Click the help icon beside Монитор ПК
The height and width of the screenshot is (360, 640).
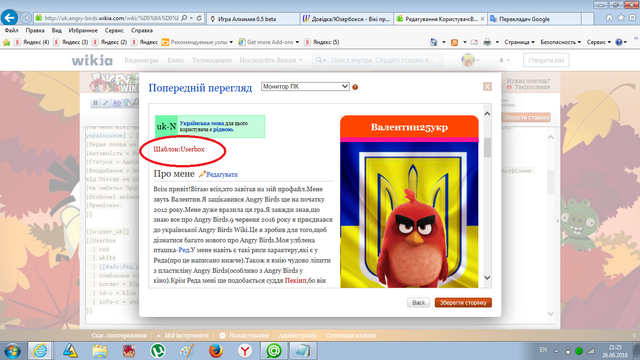point(355,87)
